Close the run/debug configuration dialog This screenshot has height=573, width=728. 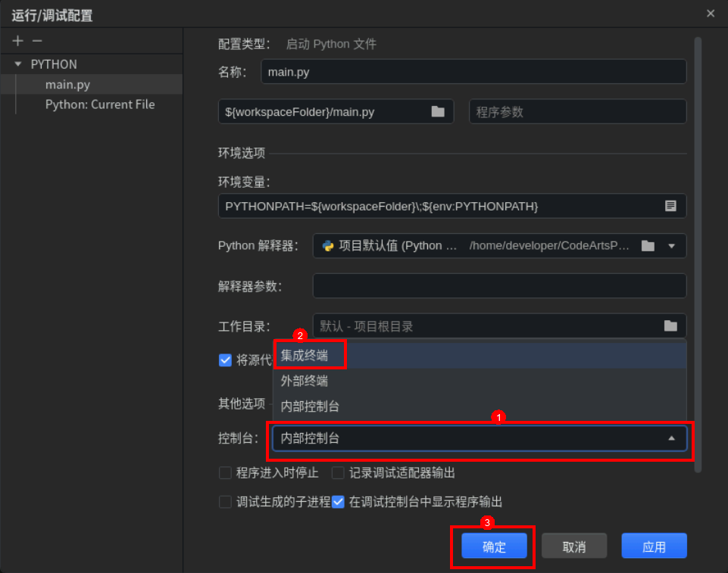[x=711, y=14]
